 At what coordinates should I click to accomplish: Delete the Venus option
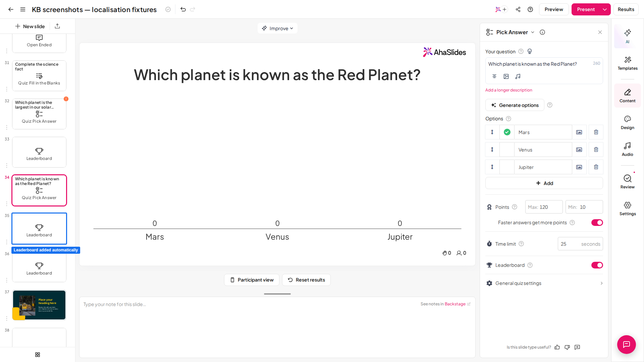coord(596,149)
